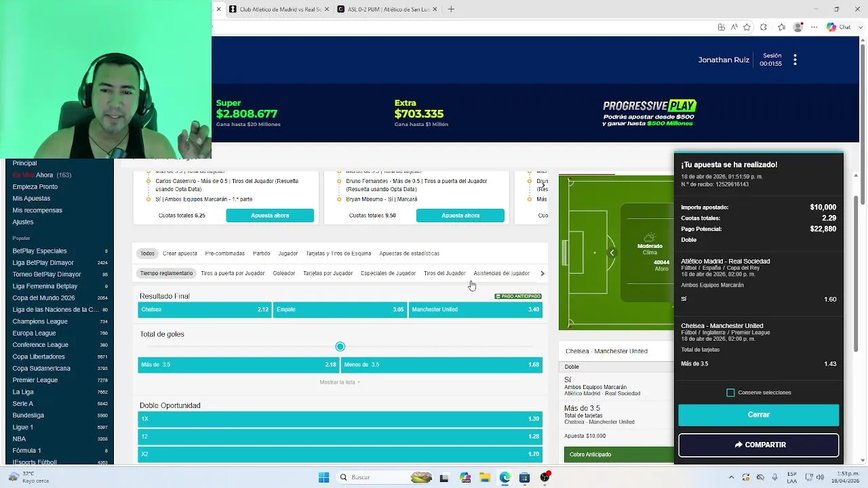Check the Conserve selecciones checkbox
The height and width of the screenshot is (488, 868).
click(730, 392)
